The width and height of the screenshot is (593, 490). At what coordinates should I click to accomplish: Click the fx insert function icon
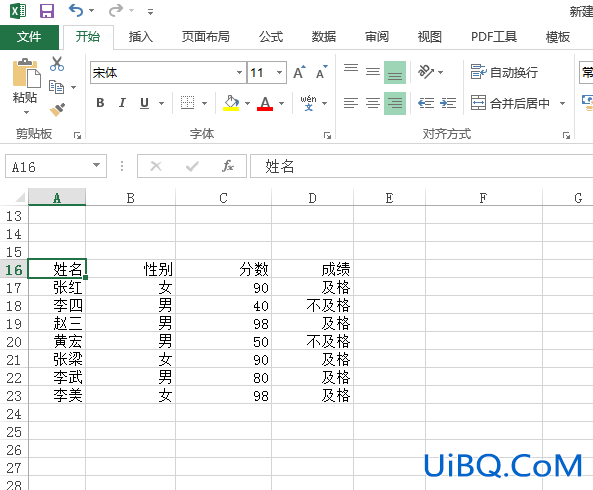228,166
